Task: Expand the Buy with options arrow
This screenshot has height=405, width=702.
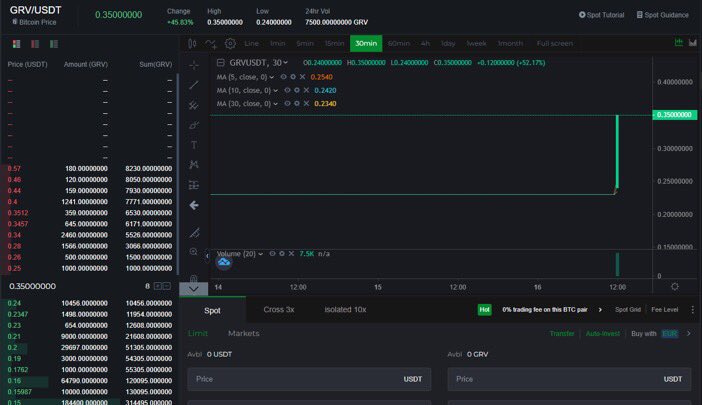Action: (689, 333)
